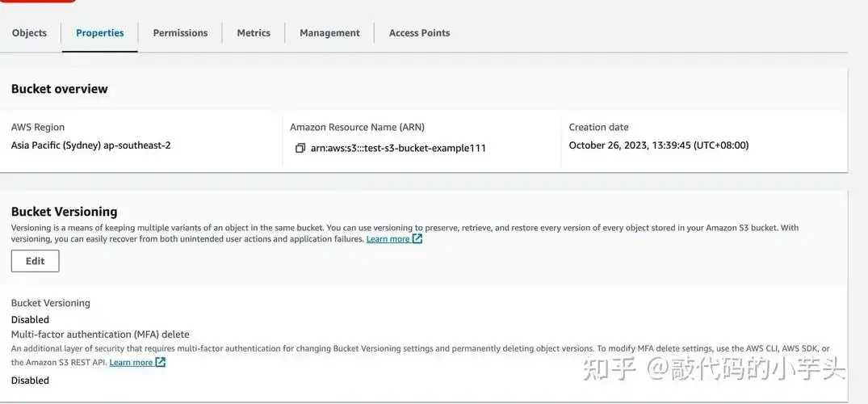This screenshot has height=404, width=868.
Task: Switch to the Access Points tab
Action: (419, 32)
